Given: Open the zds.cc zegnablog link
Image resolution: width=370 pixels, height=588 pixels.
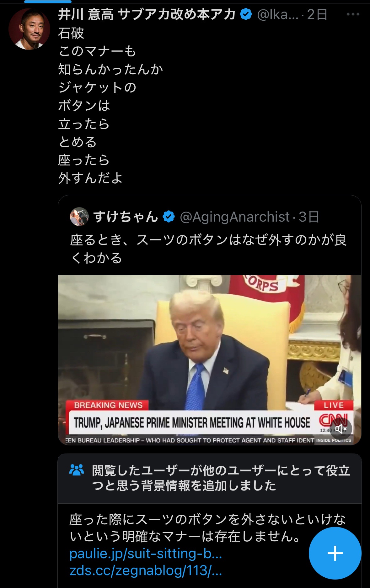Looking at the screenshot, I should (x=146, y=570).
